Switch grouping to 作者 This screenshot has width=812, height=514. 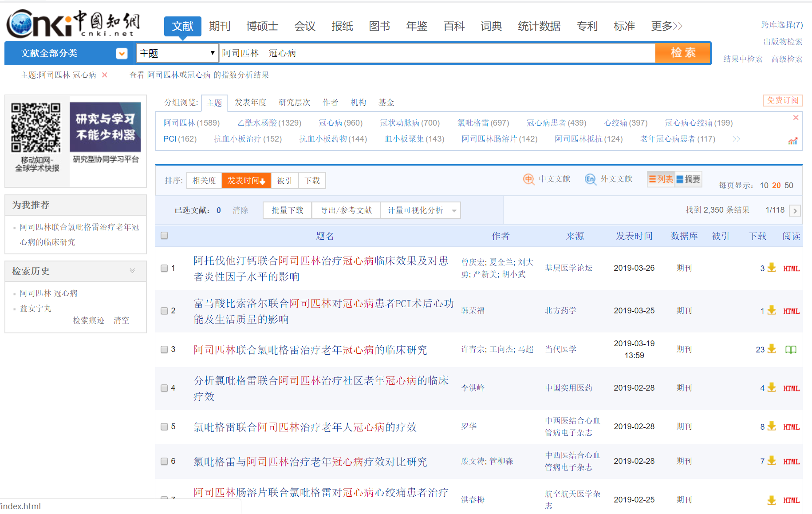pyautogui.click(x=330, y=103)
